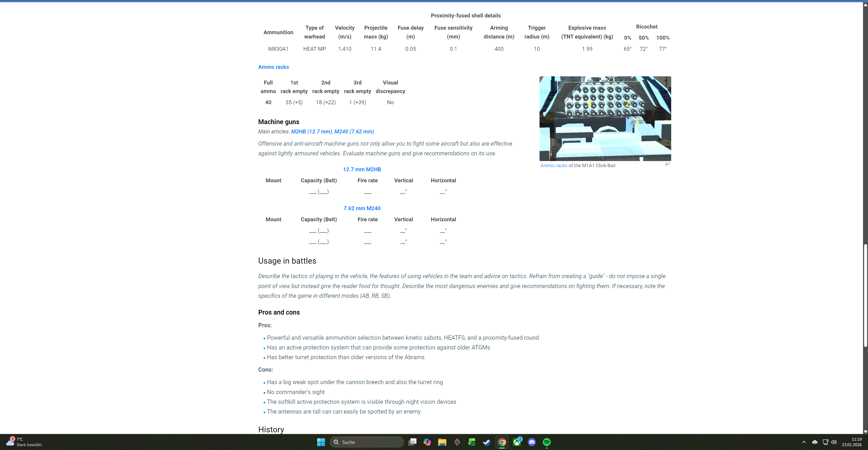Follow the M2HB (12.7 mm) article link

[311, 132]
